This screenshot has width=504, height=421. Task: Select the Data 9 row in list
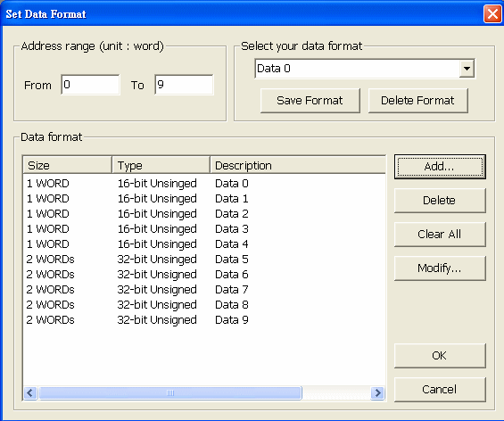click(x=204, y=320)
